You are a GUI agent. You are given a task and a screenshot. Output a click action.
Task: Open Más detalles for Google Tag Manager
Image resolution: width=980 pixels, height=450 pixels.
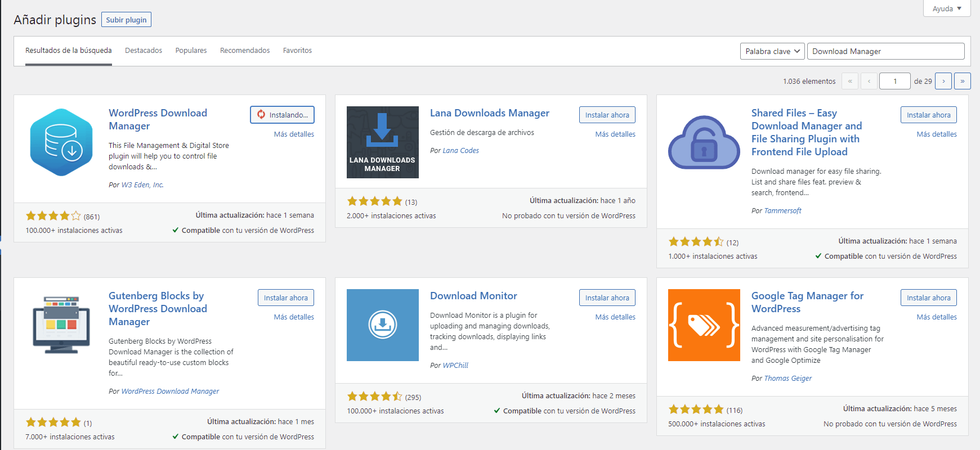tap(937, 317)
